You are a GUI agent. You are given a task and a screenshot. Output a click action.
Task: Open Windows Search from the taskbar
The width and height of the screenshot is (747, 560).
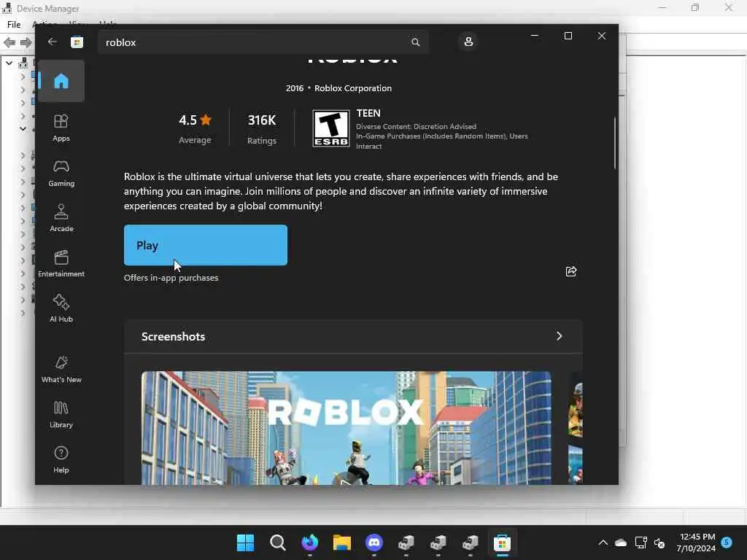coord(278,542)
